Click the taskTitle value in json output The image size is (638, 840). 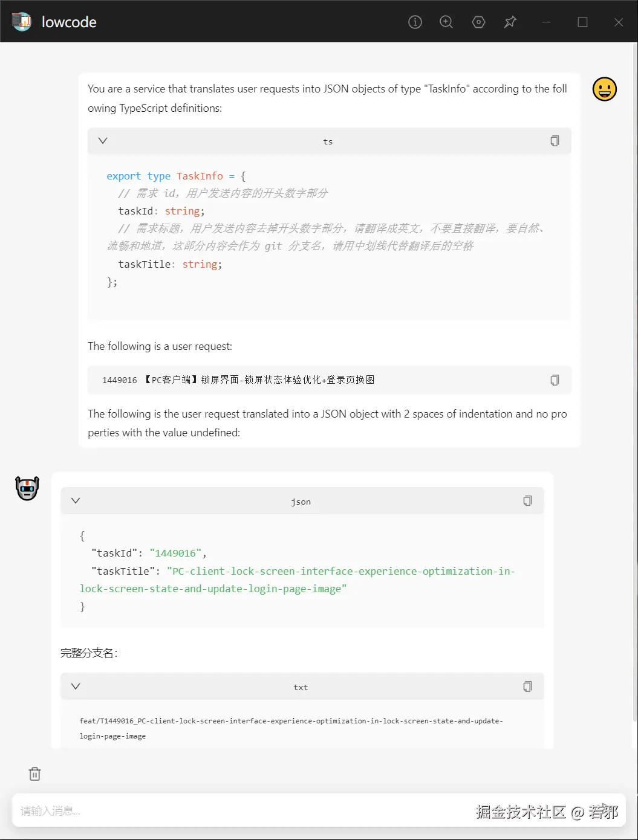coord(296,580)
